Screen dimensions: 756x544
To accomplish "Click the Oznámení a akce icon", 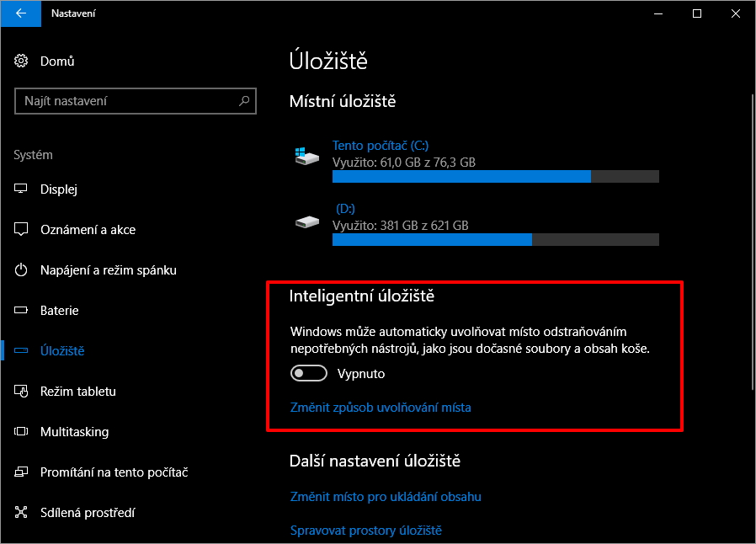I will tap(22, 230).
